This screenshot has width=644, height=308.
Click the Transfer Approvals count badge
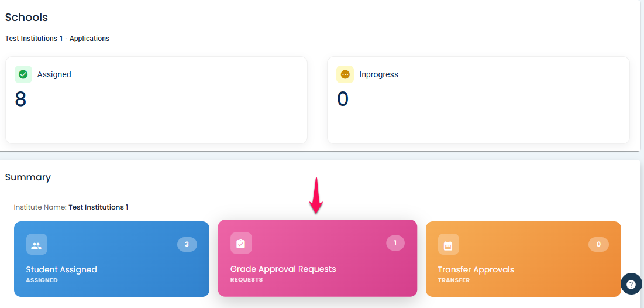[598, 244]
